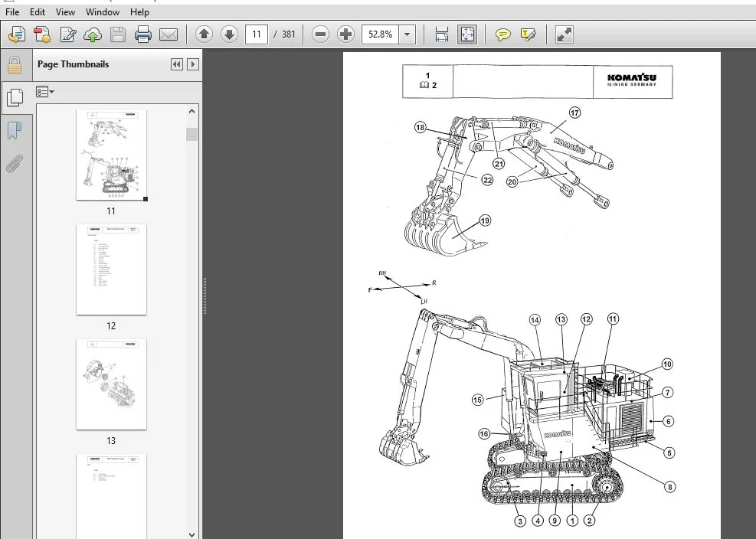Open the Bookmarks panel icon
The height and width of the screenshot is (539, 756).
click(x=15, y=130)
